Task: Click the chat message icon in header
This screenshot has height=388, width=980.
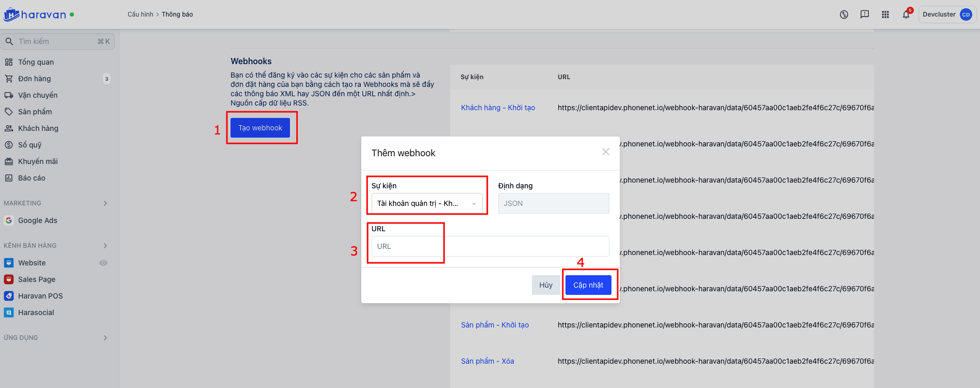Action: (865, 14)
